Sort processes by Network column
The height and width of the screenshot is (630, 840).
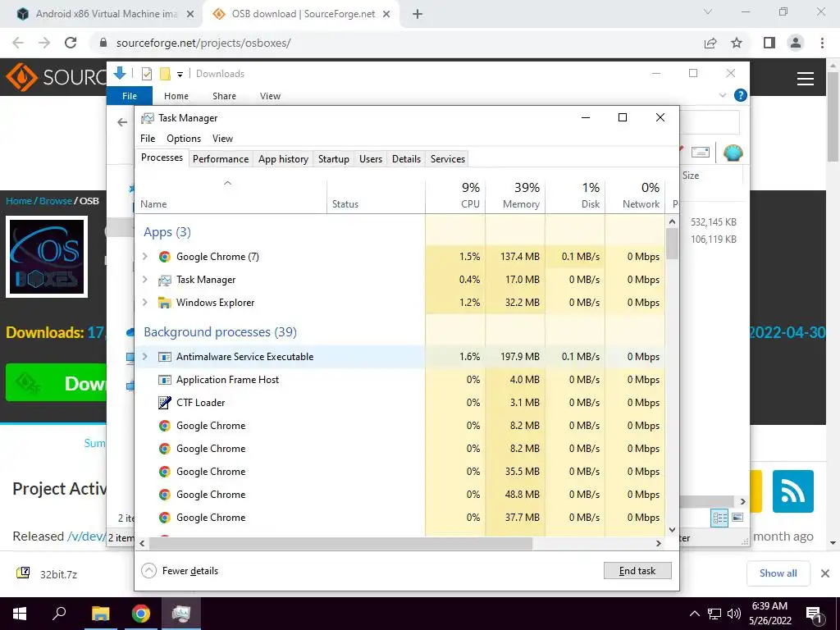[635, 195]
